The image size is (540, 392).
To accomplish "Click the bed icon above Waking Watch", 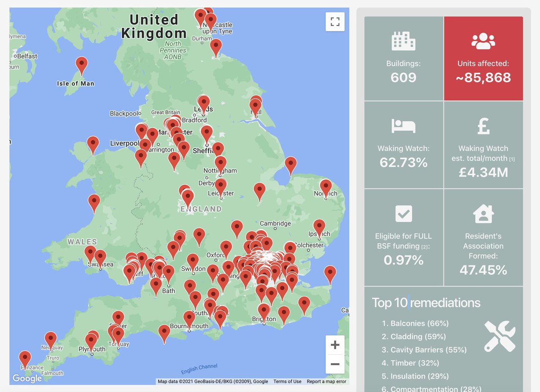I will pos(404,126).
